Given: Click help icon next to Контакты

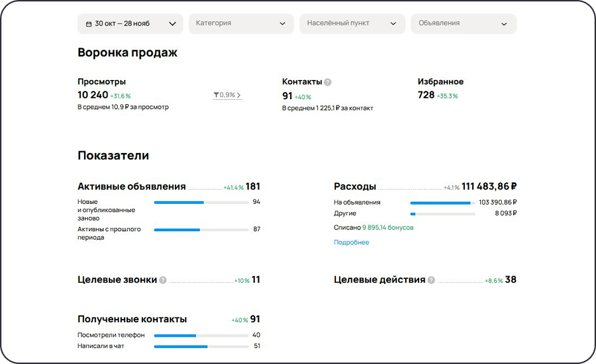Looking at the screenshot, I should pos(328,82).
